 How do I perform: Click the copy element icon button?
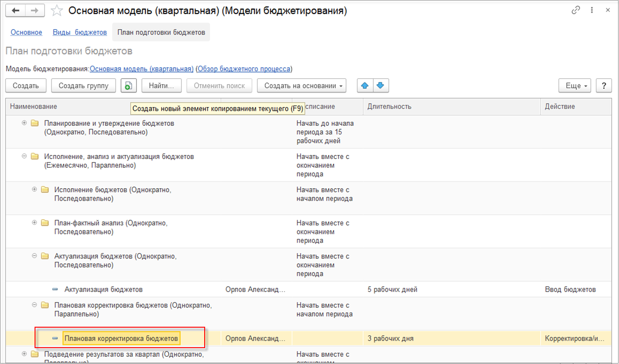(x=129, y=85)
